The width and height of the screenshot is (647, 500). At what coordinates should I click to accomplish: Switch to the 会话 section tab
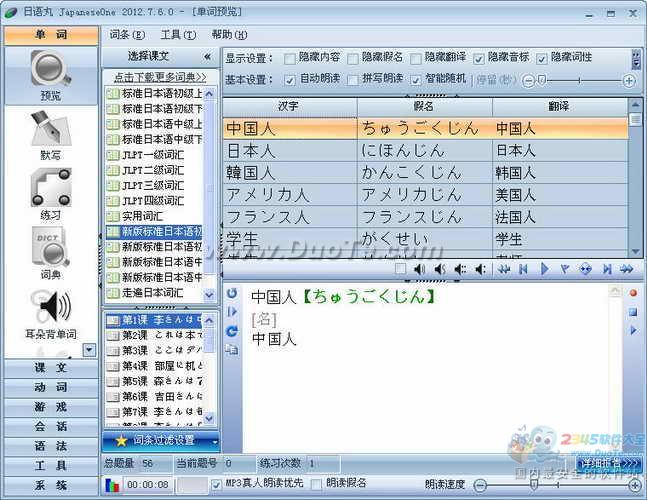51,426
